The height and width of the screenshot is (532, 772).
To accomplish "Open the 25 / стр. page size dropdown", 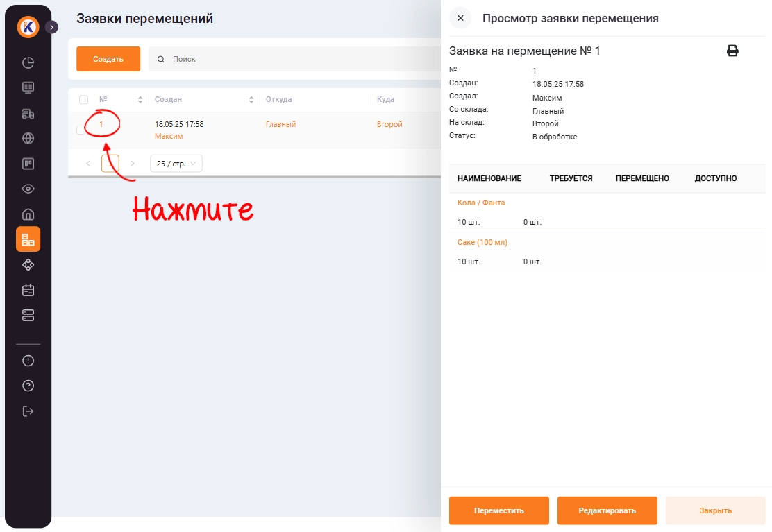I will 176,164.
